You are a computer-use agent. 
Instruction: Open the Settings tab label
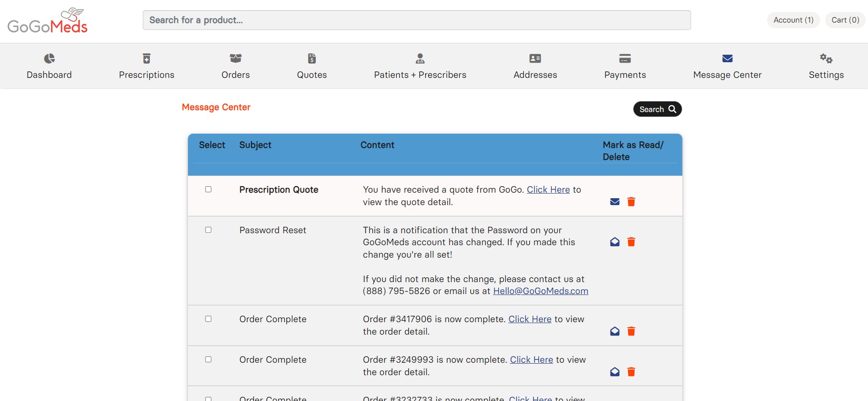coord(826,75)
